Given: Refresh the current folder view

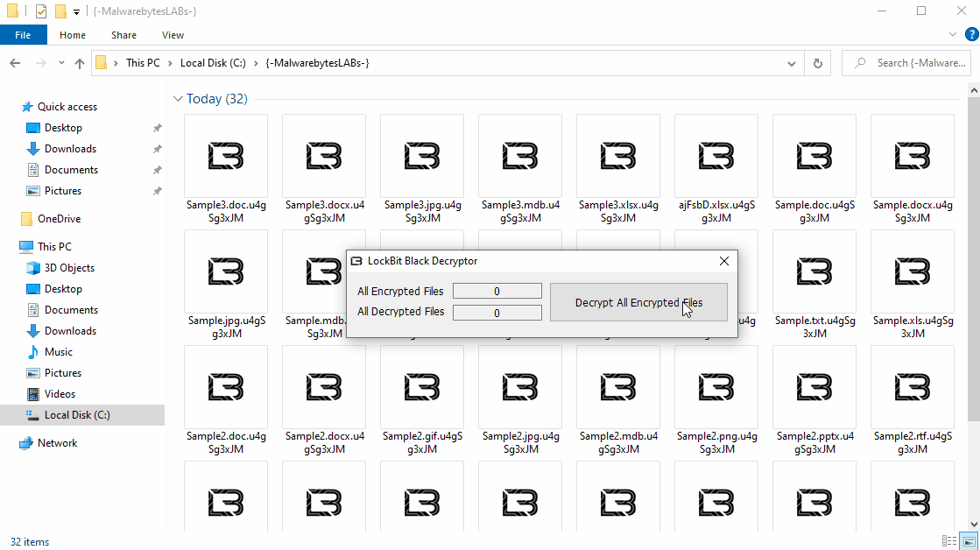Looking at the screenshot, I should [x=817, y=63].
